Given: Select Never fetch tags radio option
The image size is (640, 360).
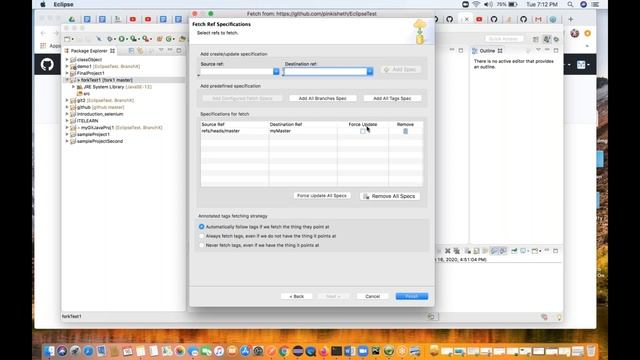Looking at the screenshot, I should [x=201, y=245].
